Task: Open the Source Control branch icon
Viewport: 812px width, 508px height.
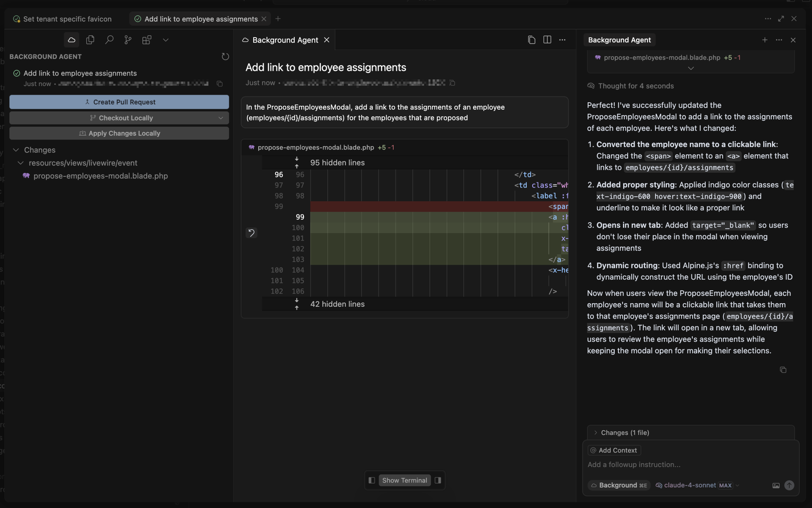Action: click(128, 40)
